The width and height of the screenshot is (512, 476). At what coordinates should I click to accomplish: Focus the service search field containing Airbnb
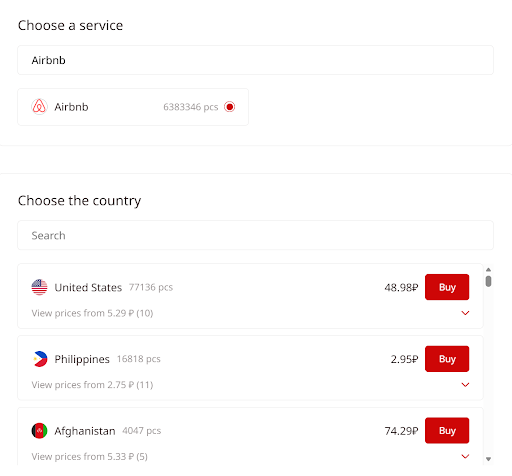point(255,60)
